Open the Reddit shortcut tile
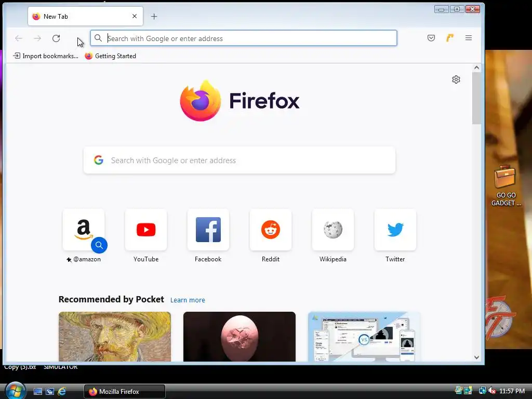The width and height of the screenshot is (532, 399). coord(270,230)
